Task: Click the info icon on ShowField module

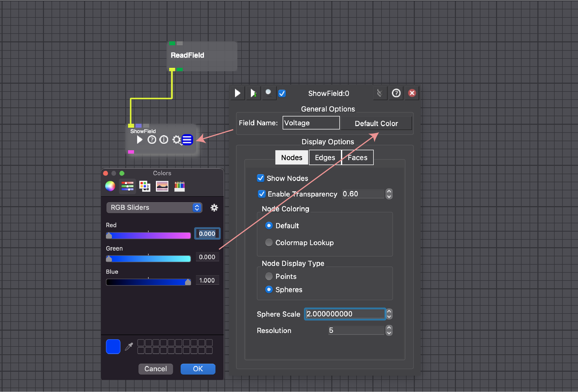Action: [x=164, y=140]
